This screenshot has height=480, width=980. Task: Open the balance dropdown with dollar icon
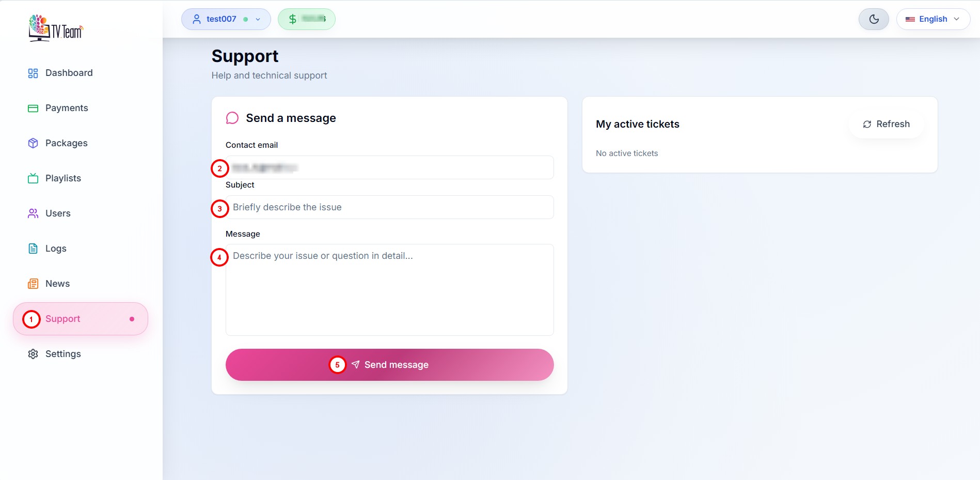(x=306, y=19)
